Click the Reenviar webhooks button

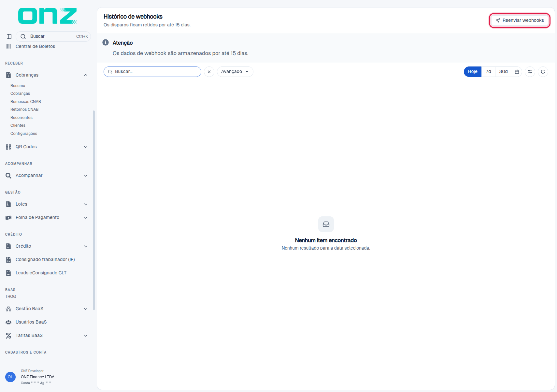click(520, 21)
